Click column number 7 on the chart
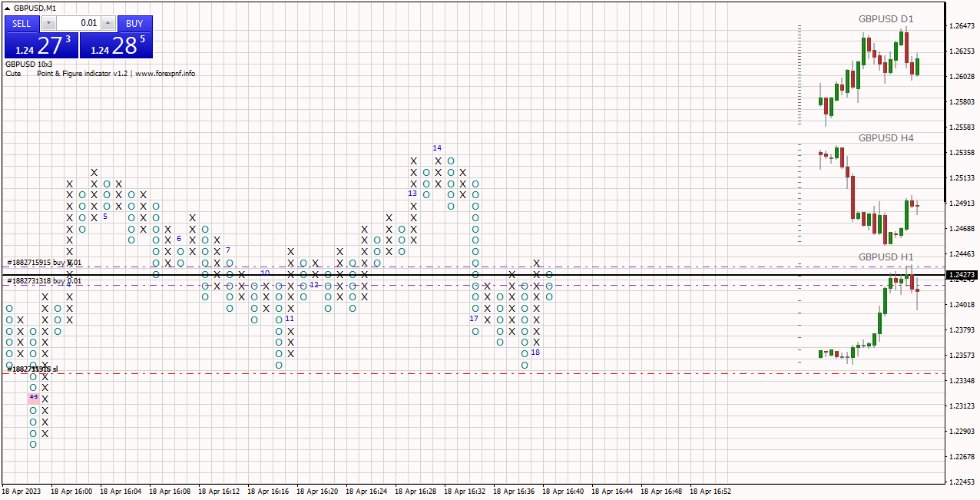Image resolution: width=980 pixels, height=500 pixels. click(x=228, y=250)
